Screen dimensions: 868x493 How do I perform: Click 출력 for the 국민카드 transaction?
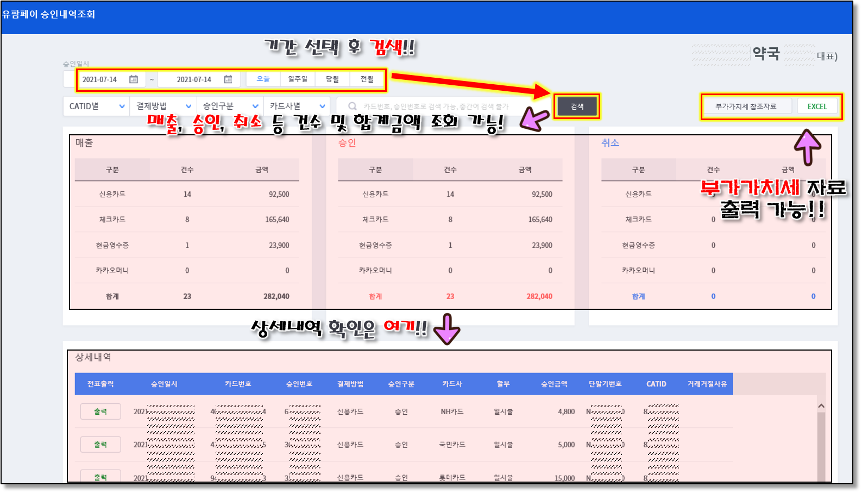100,445
